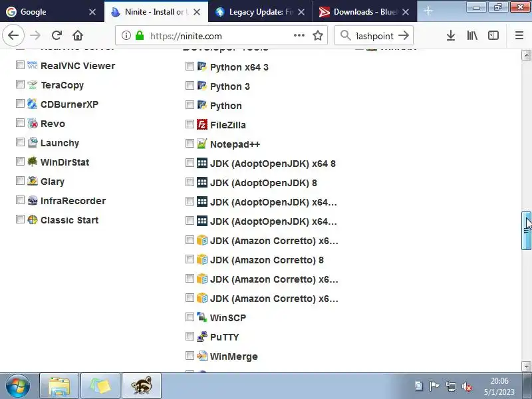Image resolution: width=532 pixels, height=399 pixels.
Task: Click the TeraCopy app icon
Action: [x=32, y=84]
